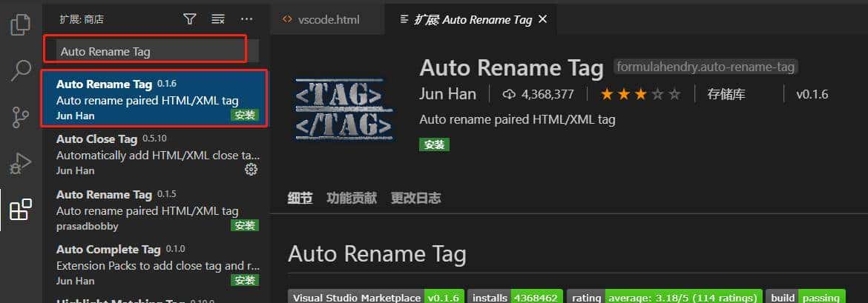
Task: Select Auto Rename Tag 0.1.6 by Jun Han
Action: click(155, 99)
